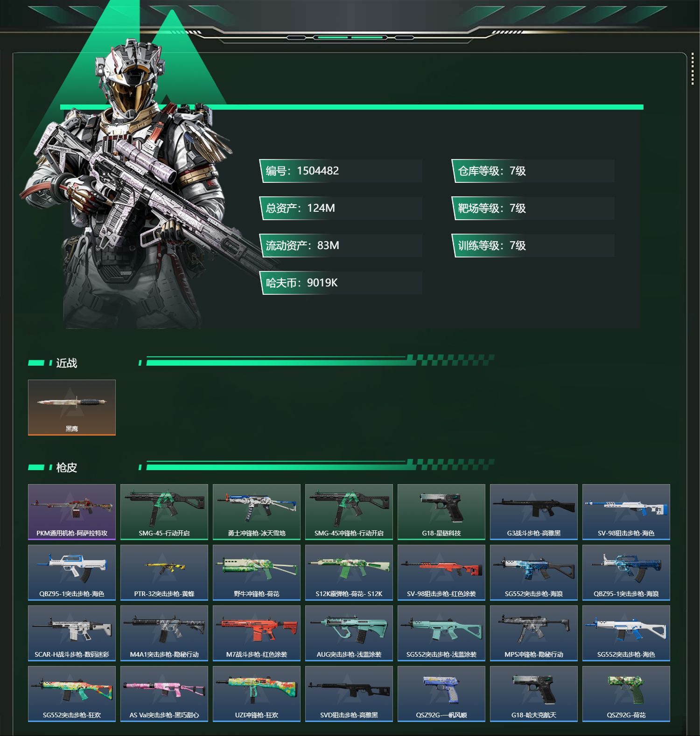This screenshot has height=736, width=700.
Task: Open the SVD狙击步枪-高雅黑 skin card
Action: click(x=349, y=694)
